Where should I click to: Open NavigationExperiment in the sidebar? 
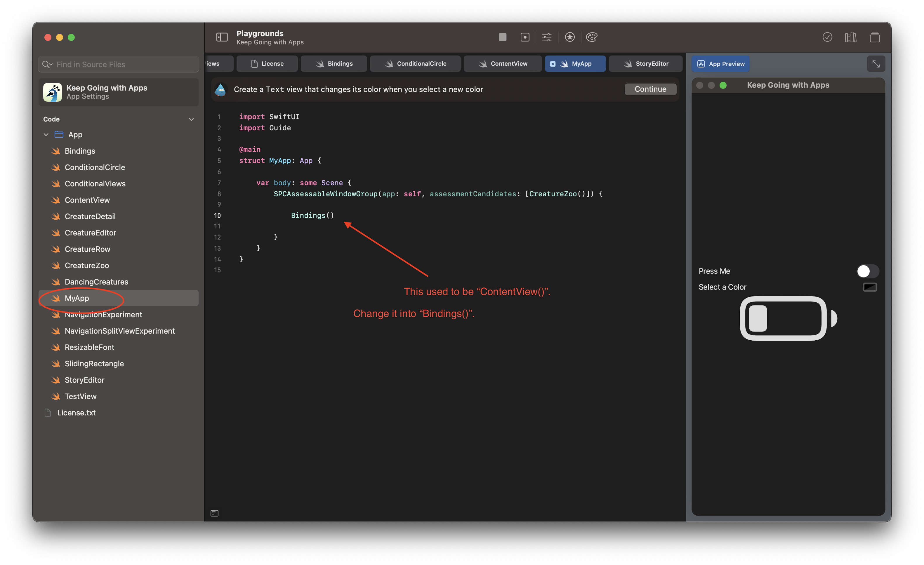pos(119,314)
